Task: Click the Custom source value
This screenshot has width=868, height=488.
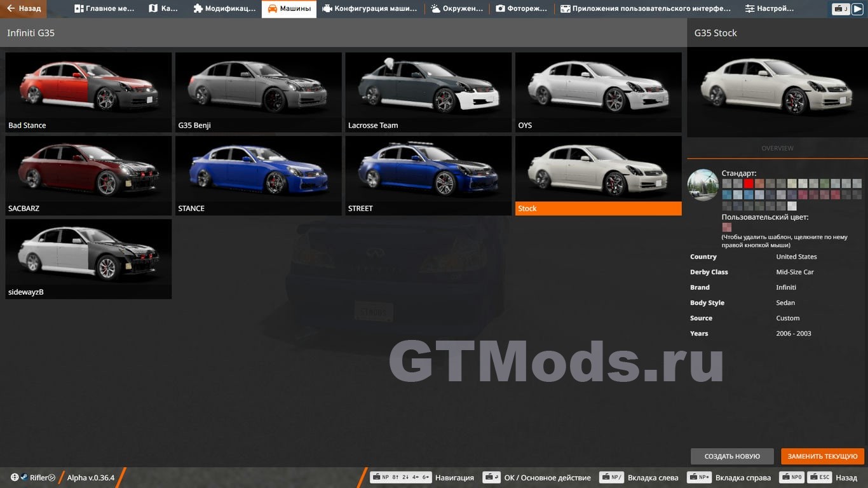Action: [788, 318]
